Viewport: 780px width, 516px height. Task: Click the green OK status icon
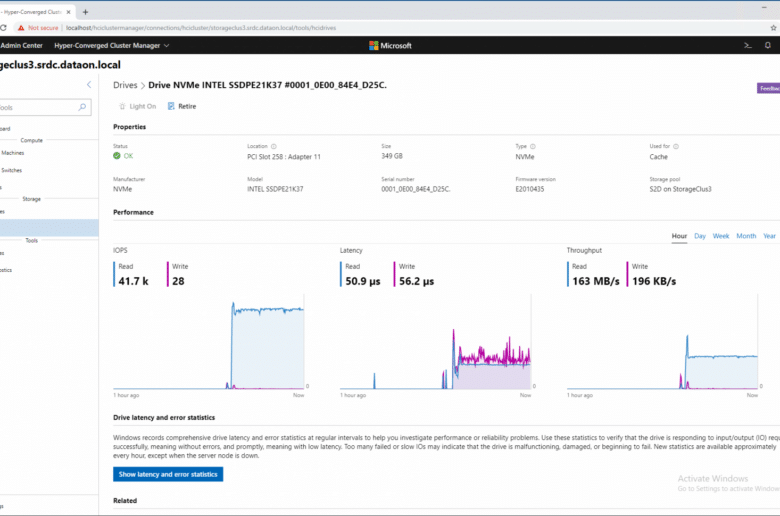[x=117, y=156]
